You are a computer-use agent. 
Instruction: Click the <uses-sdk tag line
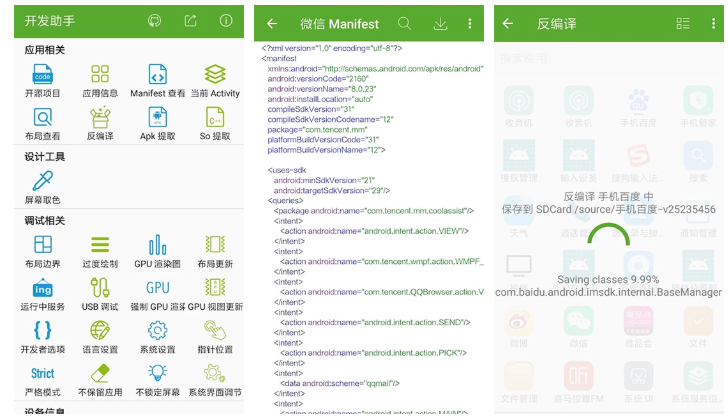point(287,170)
